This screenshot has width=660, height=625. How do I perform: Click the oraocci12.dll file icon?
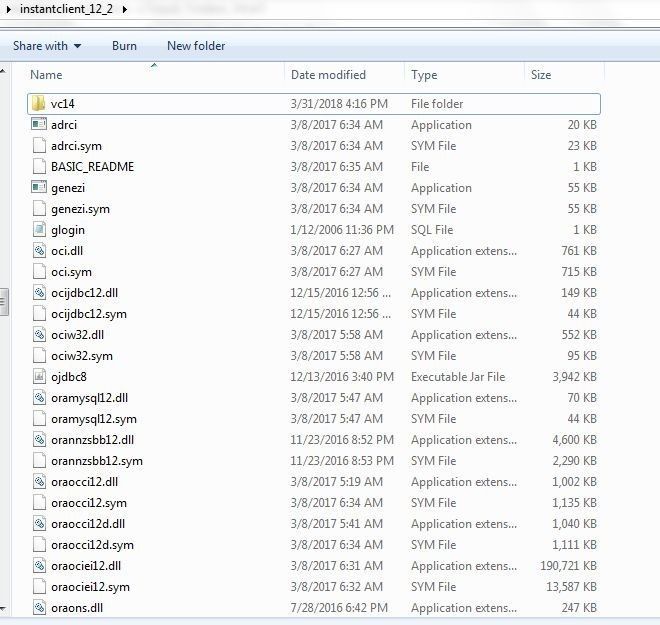tap(39, 481)
